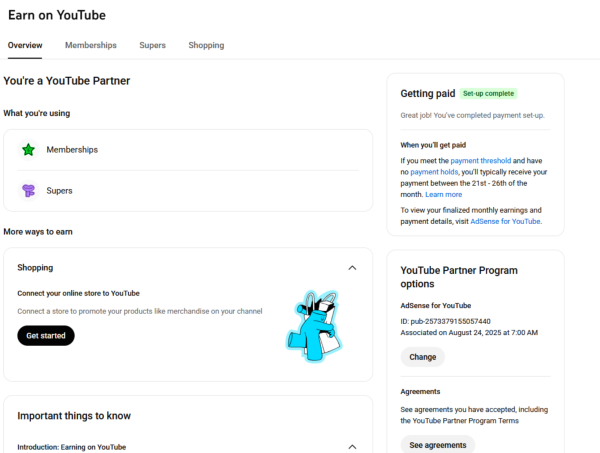Image resolution: width=600 pixels, height=453 pixels.
Task: Go to the Shopping tab
Action: [x=206, y=45]
